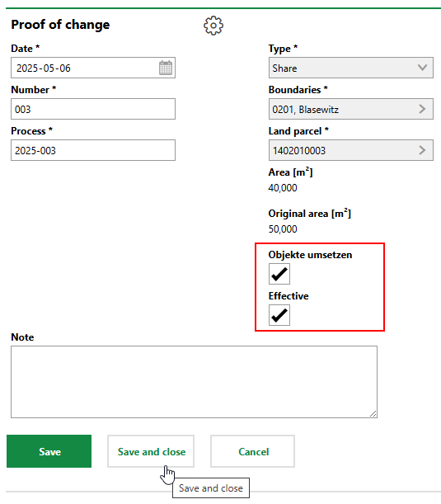The width and height of the screenshot is (441, 504).
Task: Click the resize grip of the Note box
Action: [373, 414]
